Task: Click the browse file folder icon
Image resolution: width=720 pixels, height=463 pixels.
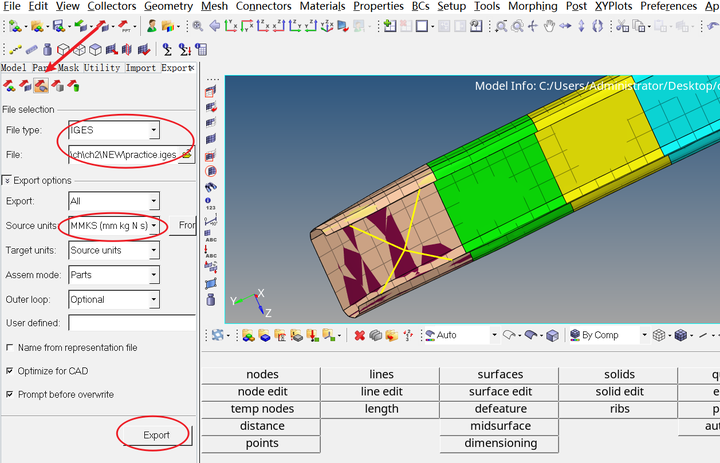Action: point(186,155)
